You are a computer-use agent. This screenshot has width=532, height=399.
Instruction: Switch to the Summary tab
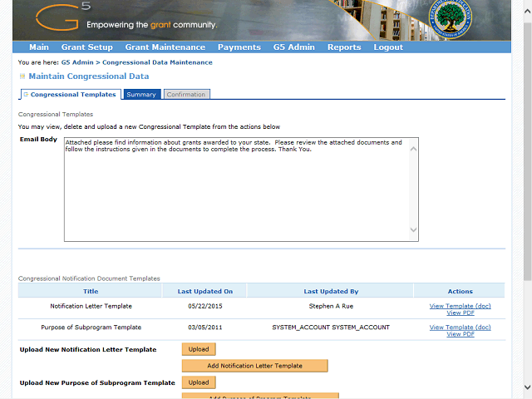pos(142,94)
